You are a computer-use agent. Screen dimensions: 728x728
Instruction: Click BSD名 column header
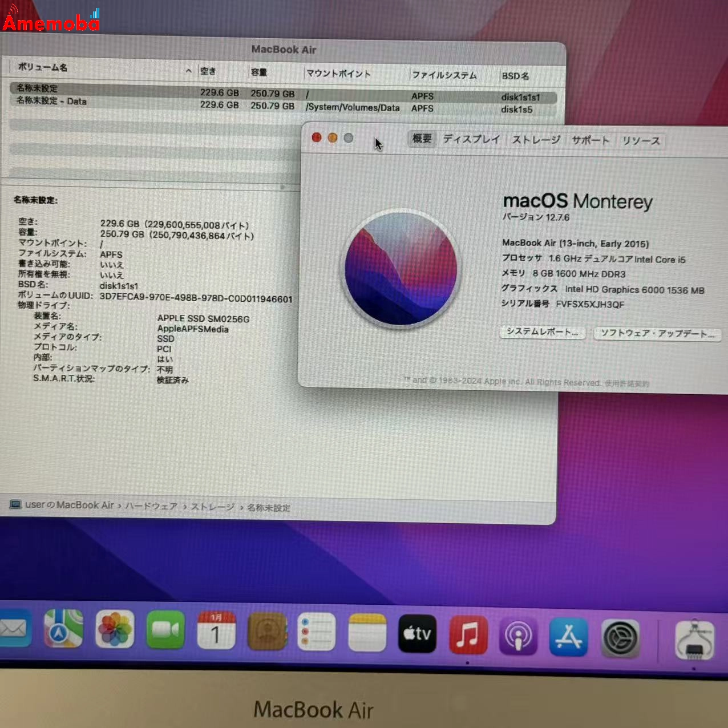click(515, 76)
